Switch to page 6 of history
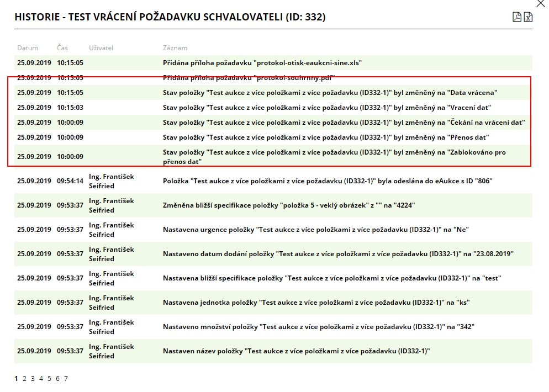The image size is (549, 392). [x=57, y=378]
